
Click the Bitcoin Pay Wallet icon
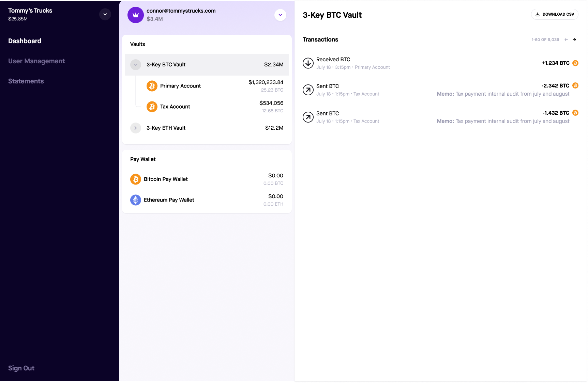click(x=136, y=179)
